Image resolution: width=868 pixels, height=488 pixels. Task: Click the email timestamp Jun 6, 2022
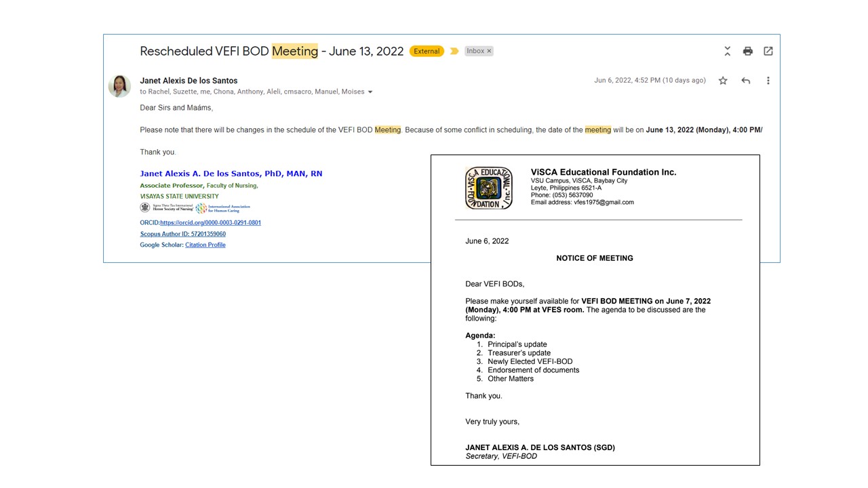(649, 81)
